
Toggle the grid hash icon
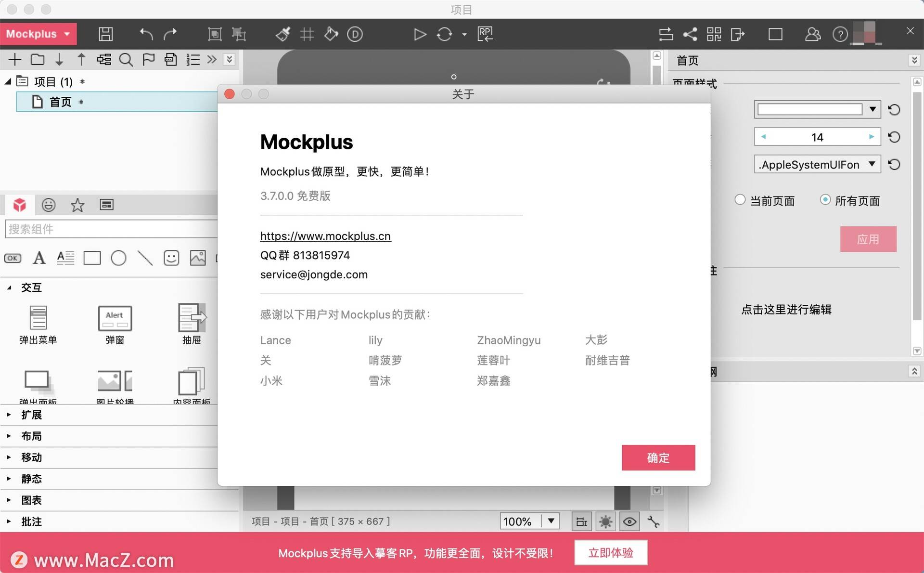tap(307, 34)
